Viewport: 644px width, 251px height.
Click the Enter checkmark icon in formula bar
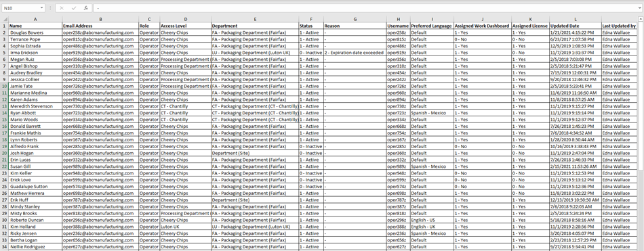point(73,8)
